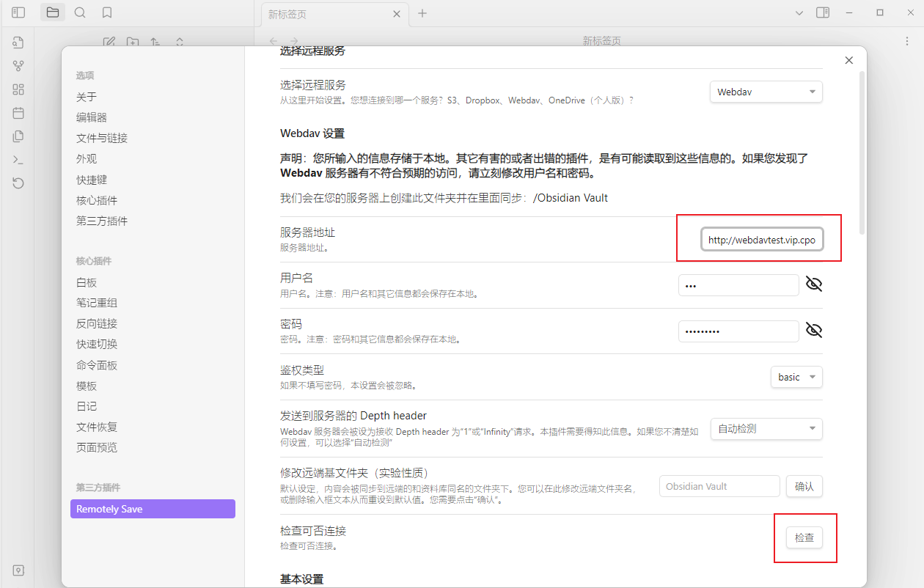This screenshot has height=588, width=924.
Task: Toggle username visibility eye icon
Action: (x=814, y=284)
